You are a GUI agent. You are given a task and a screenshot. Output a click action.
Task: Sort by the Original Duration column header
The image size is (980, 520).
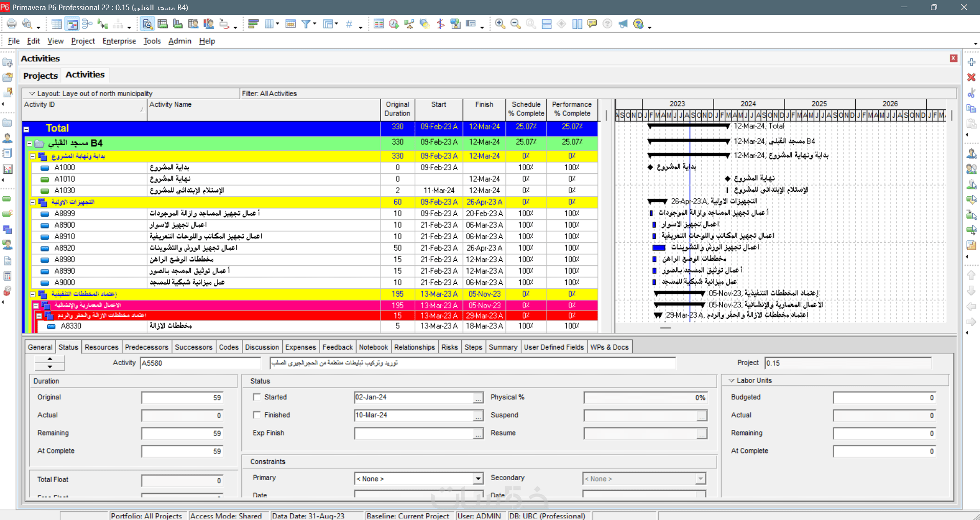397,109
